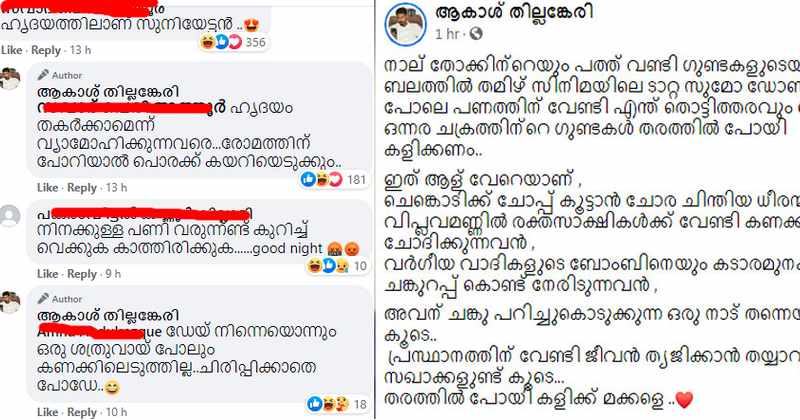The width and height of the screenshot is (800, 420).
Task: Open the post author name at top right
Action: click(x=514, y=12)
